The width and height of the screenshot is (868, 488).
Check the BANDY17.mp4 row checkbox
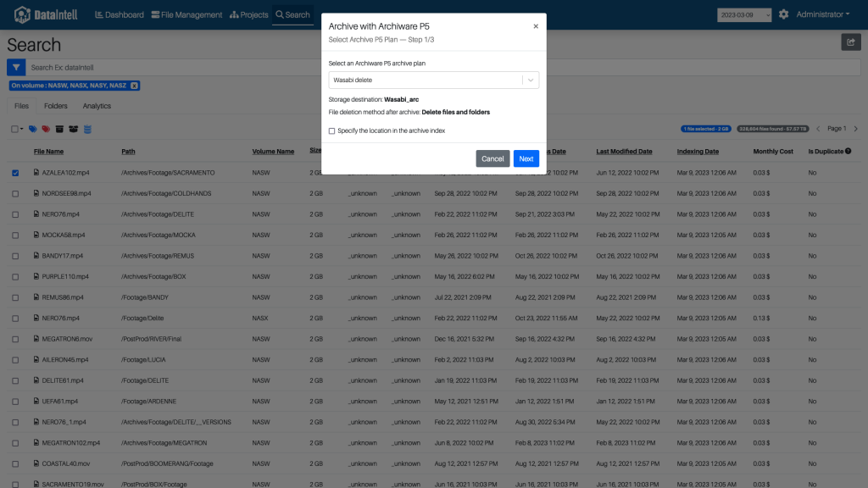tap(15, 256)
